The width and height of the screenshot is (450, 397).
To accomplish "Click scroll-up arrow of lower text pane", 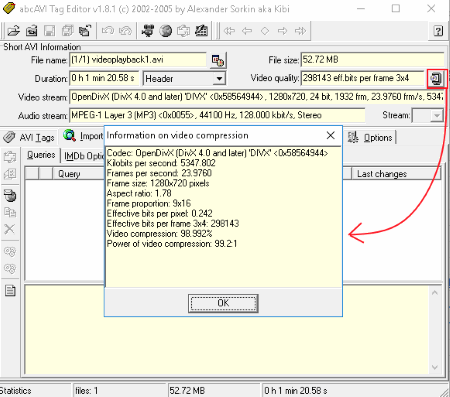I will 435,293.
